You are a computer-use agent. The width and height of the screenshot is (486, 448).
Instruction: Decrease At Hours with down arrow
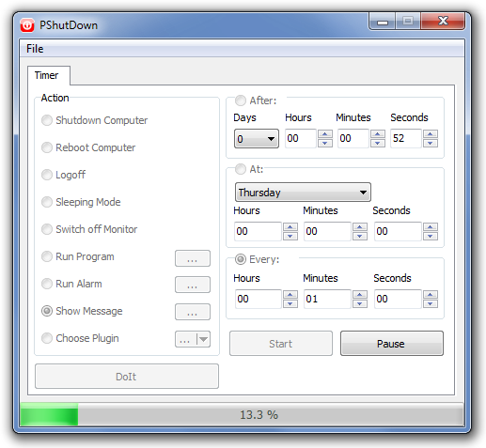(x=290, y=236)
